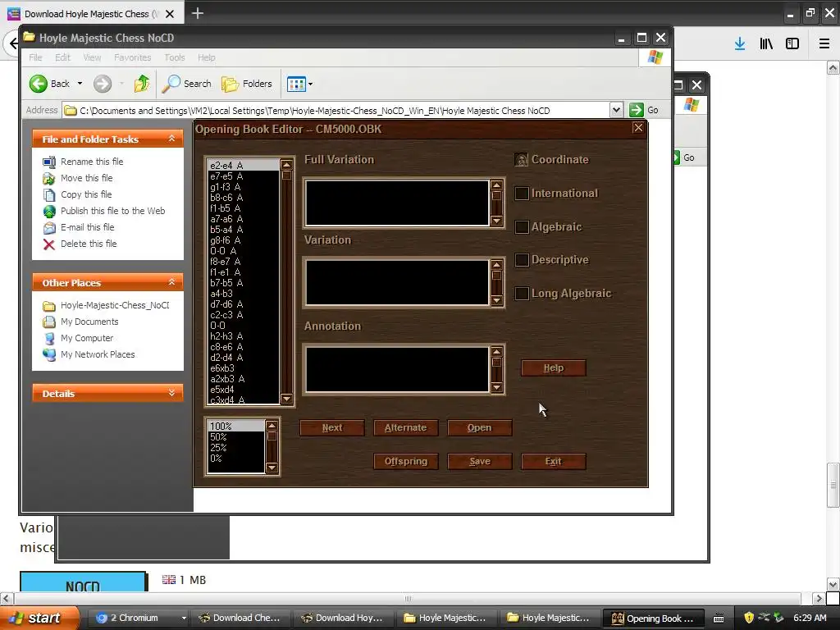
Task: Open My Documents from Other Places
Action: (89, 322)
